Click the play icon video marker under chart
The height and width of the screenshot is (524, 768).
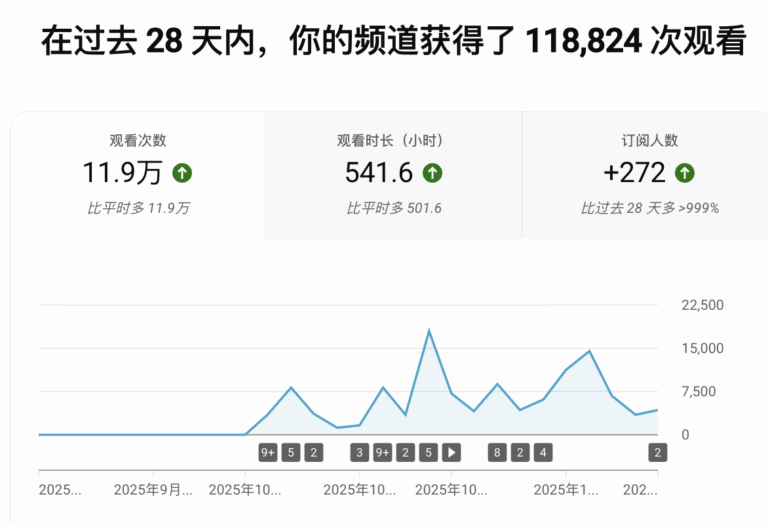tap(451, 452)
